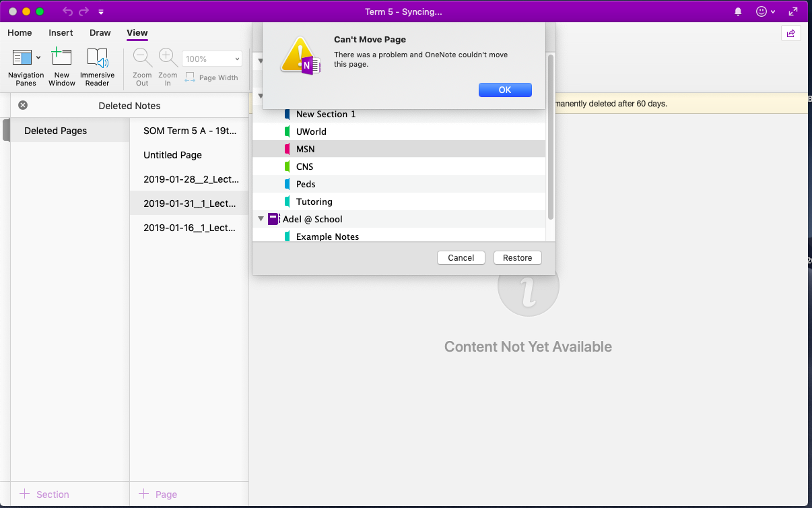Click the Redo arrow
The width and height of the screenshot is (812, 508).
tap(83, 11)
